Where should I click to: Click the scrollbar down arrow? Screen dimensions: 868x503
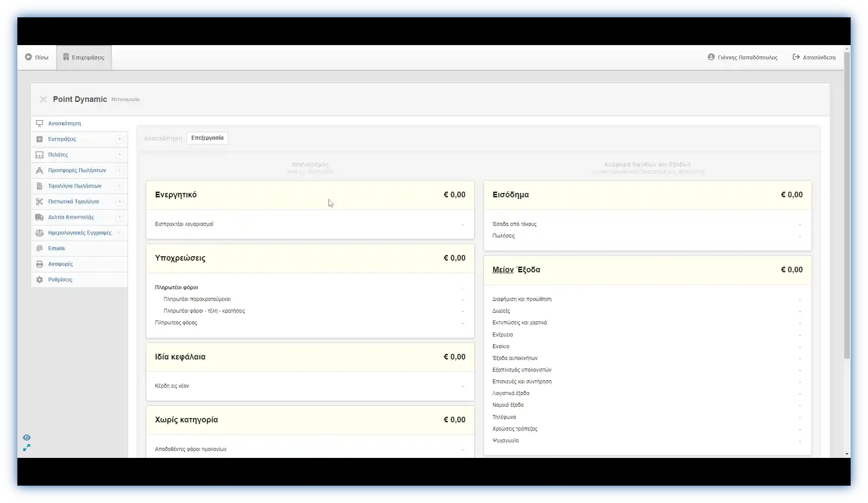point(847,454)
